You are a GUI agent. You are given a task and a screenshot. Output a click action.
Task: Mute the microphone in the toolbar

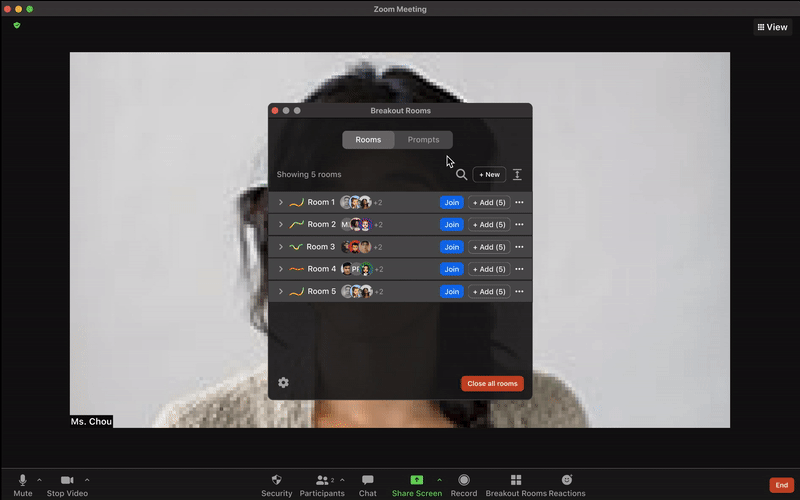[22, 485]
